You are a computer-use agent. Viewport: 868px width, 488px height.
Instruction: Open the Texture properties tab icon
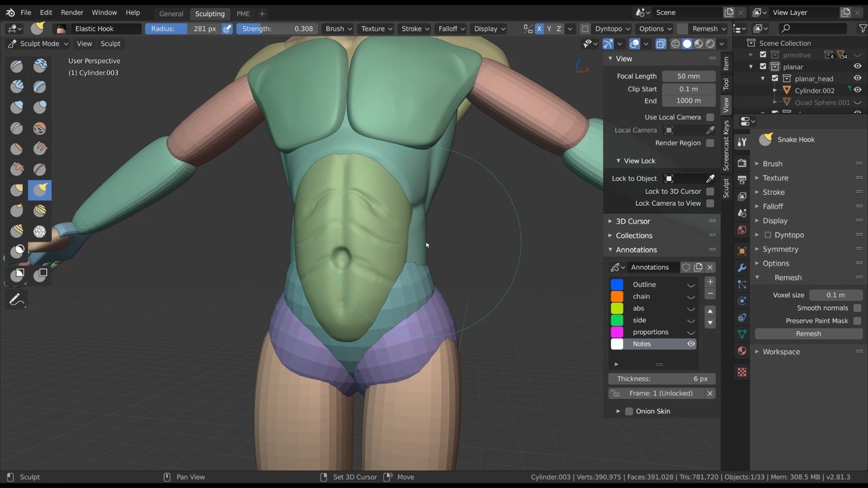pyautogui.click(x=742, y=372)
